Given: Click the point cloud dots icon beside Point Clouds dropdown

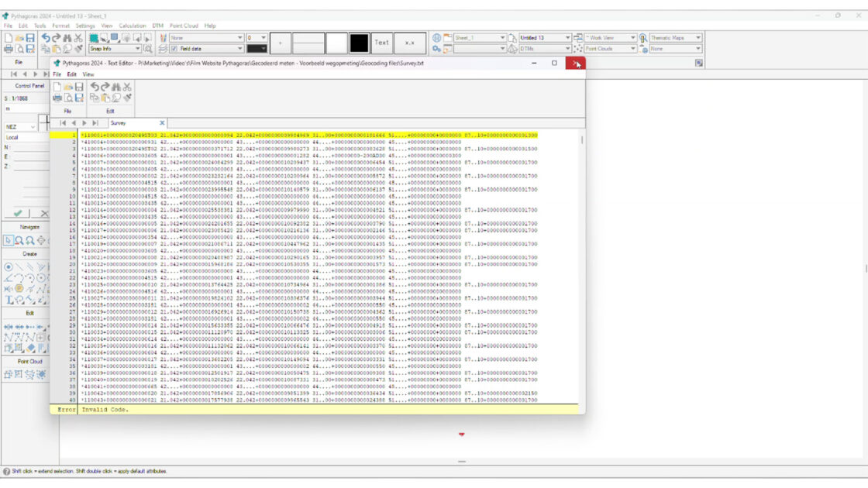Looking at the screenshot, I should point(578,49).
